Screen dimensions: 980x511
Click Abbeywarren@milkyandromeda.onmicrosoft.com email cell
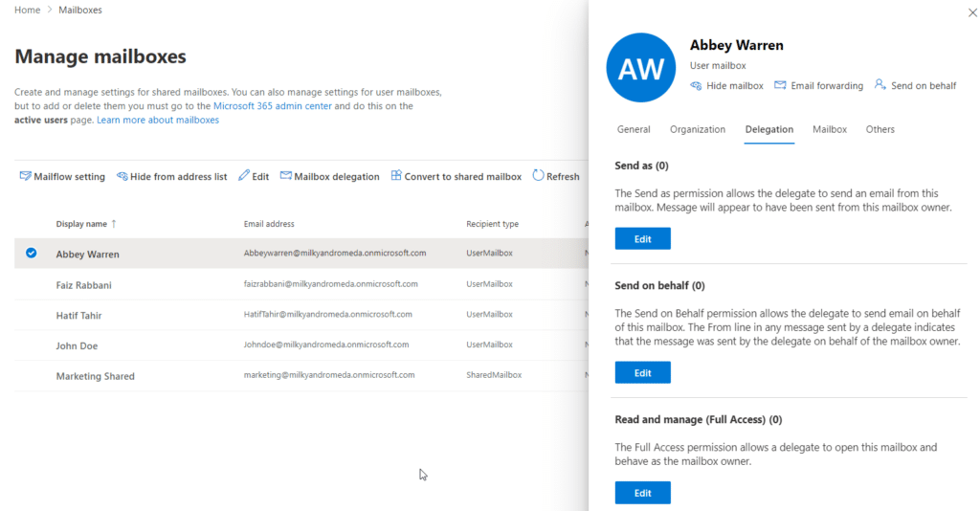(335, 253)
